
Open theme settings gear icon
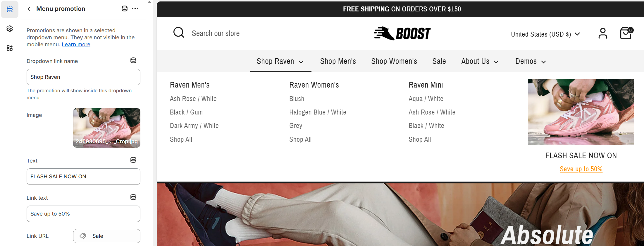(x=10, y=29)
